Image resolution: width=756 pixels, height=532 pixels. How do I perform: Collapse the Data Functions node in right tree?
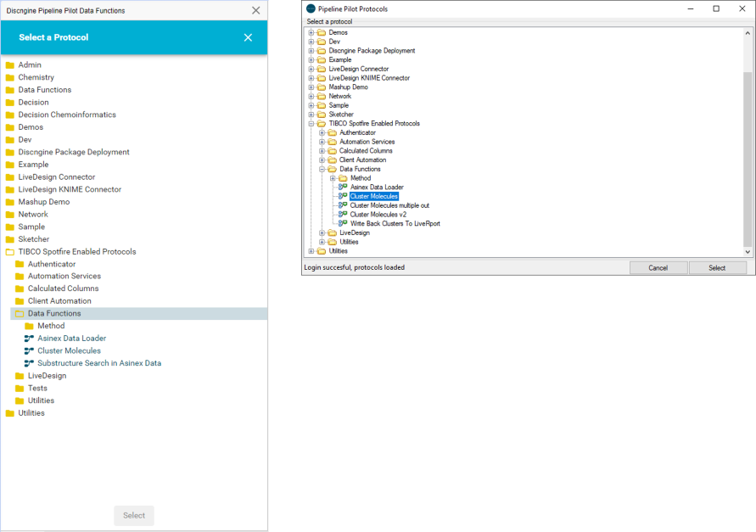(322, 169)
